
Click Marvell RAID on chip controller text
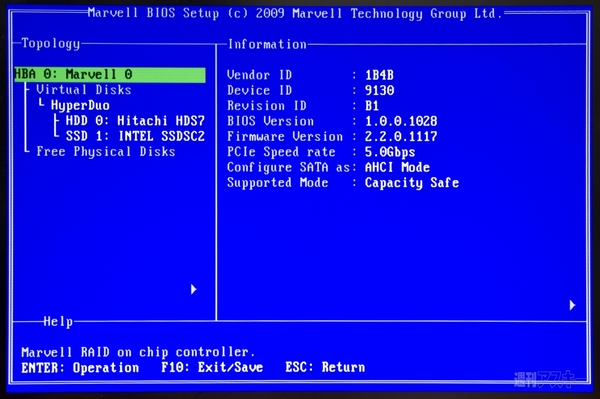(x=138, y=352)
